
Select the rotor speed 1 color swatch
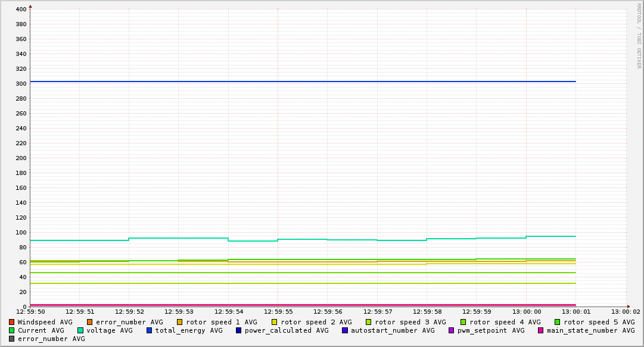[x=180, y=322]
